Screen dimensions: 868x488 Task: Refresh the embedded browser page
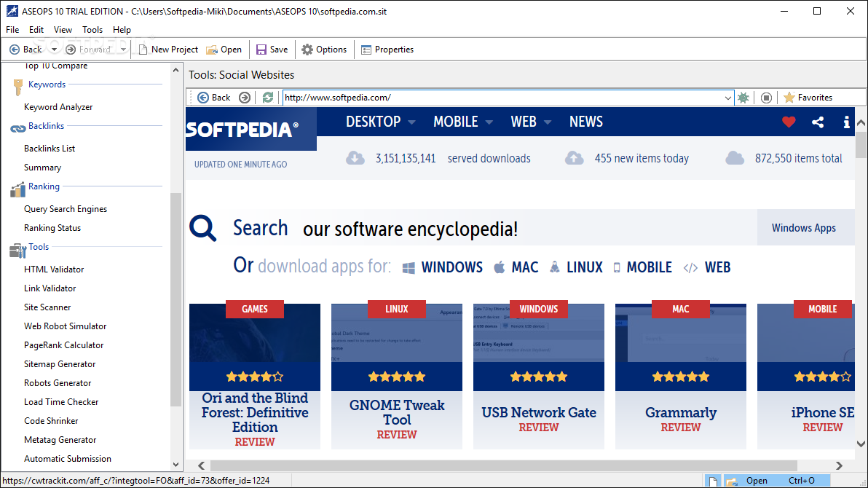click(267, 98)
